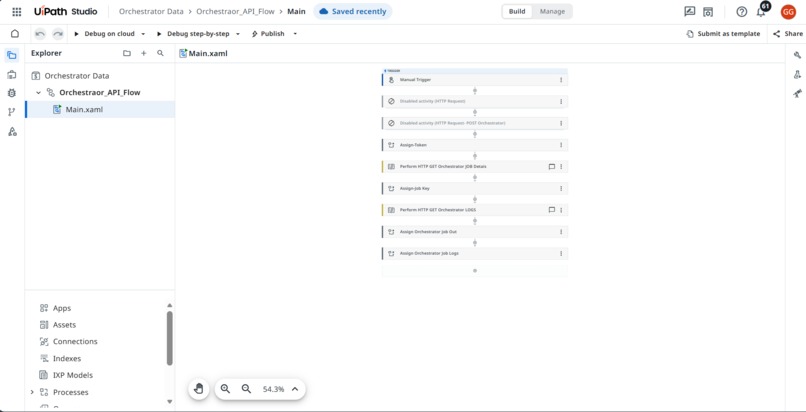806x412 pixels.
Task: Open the feedback chat icon in header
Action: [690, 11]
